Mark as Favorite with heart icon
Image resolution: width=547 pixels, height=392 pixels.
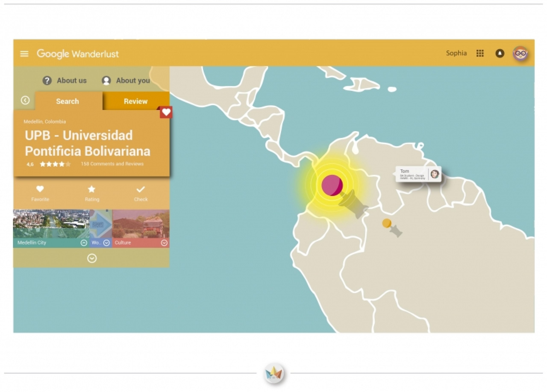point(40,189)
